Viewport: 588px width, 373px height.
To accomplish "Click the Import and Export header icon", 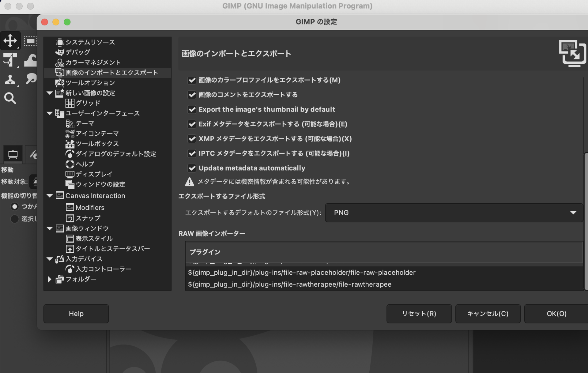I will [x=572, y=53].
